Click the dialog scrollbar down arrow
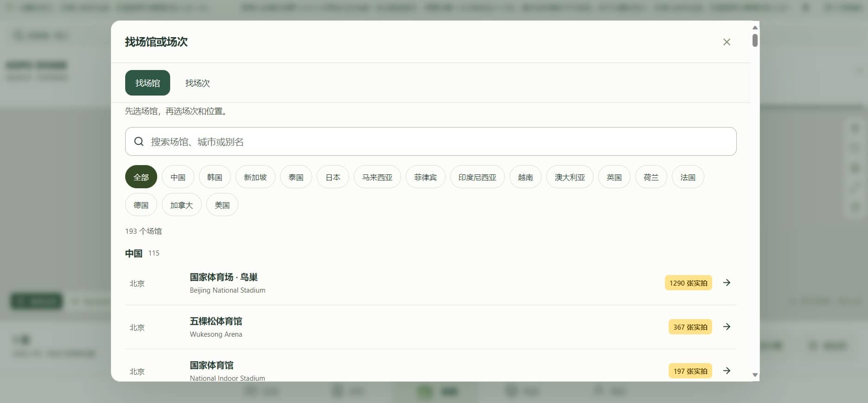The image size is (868, 403). pos(755,375)
